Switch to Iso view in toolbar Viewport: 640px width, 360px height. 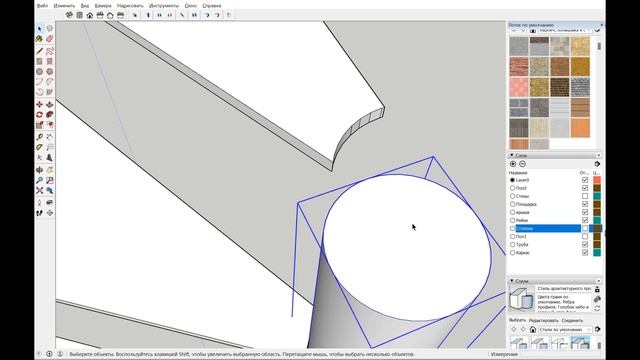(x=69, y=15)
